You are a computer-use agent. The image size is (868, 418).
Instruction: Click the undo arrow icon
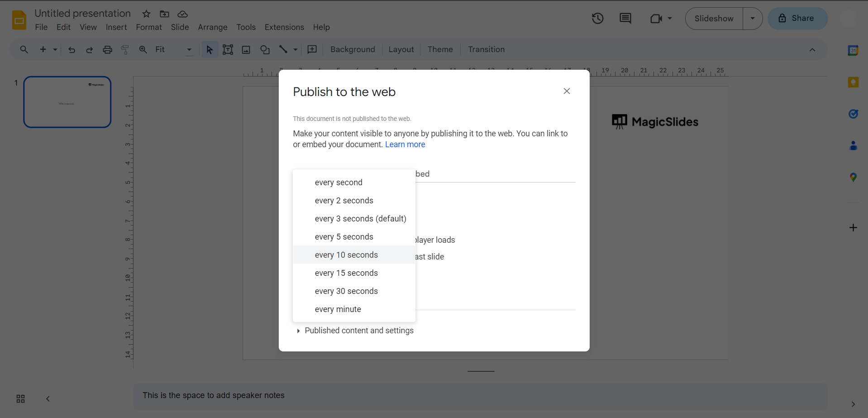click(72, 50)
